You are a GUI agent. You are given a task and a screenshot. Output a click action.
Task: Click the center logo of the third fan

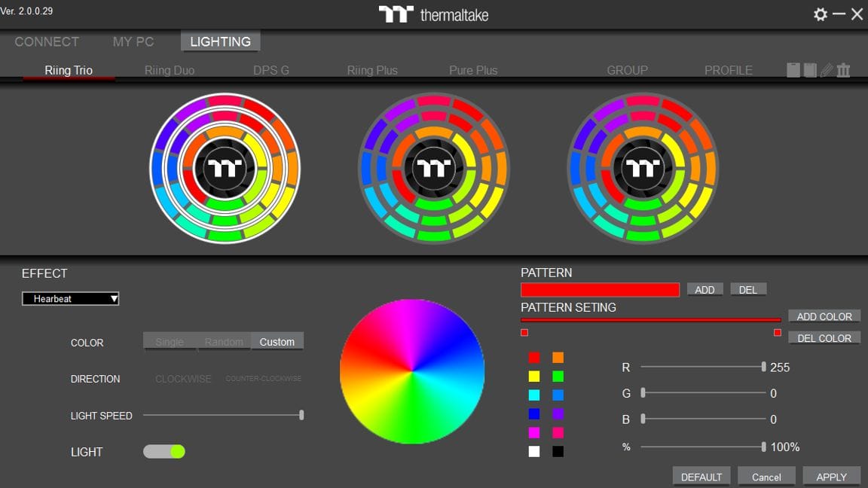[642, 167]
